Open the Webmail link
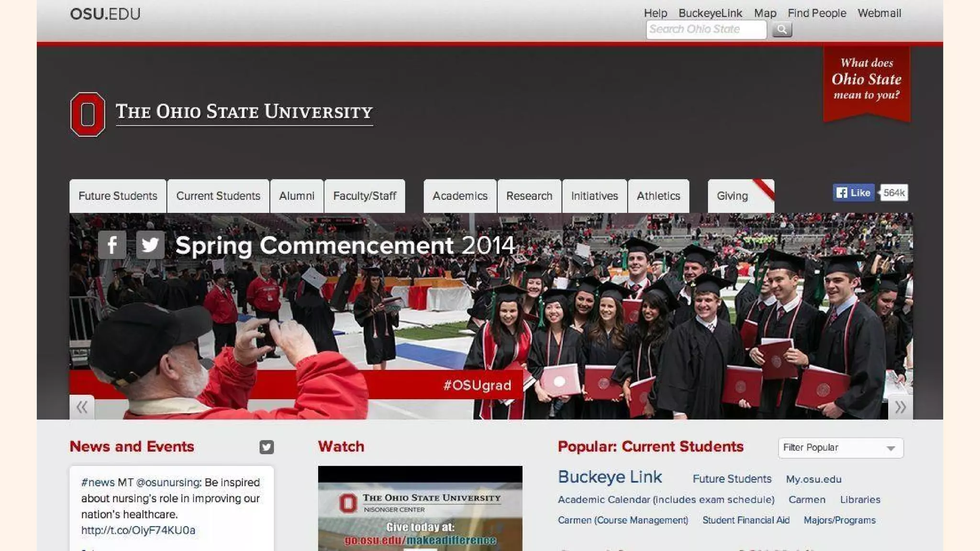Screen dimensions: 980x551 (879, 13)
